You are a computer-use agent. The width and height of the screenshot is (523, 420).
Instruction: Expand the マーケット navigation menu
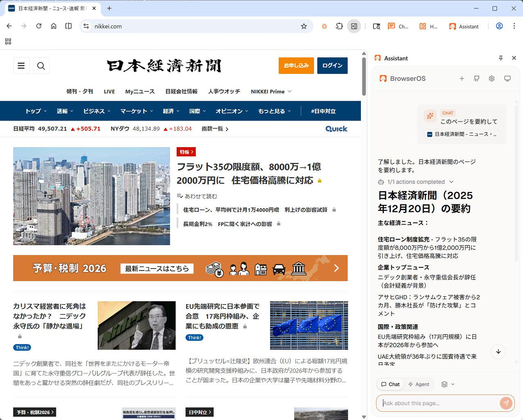click(136, 111)
